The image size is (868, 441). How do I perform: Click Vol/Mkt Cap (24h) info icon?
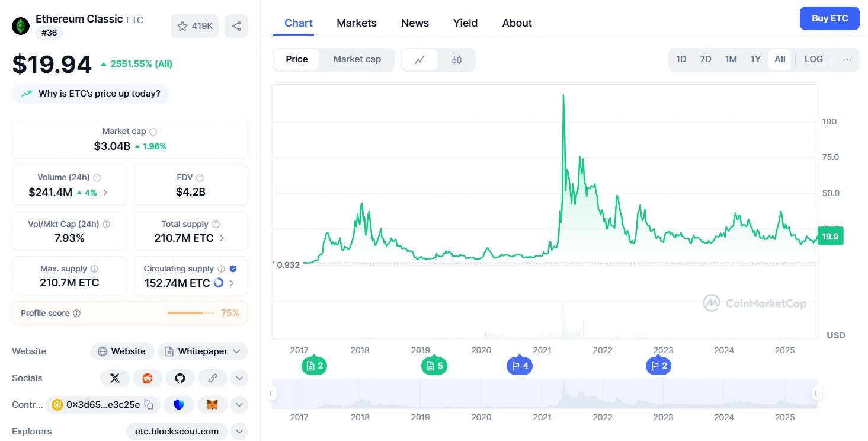107,225
